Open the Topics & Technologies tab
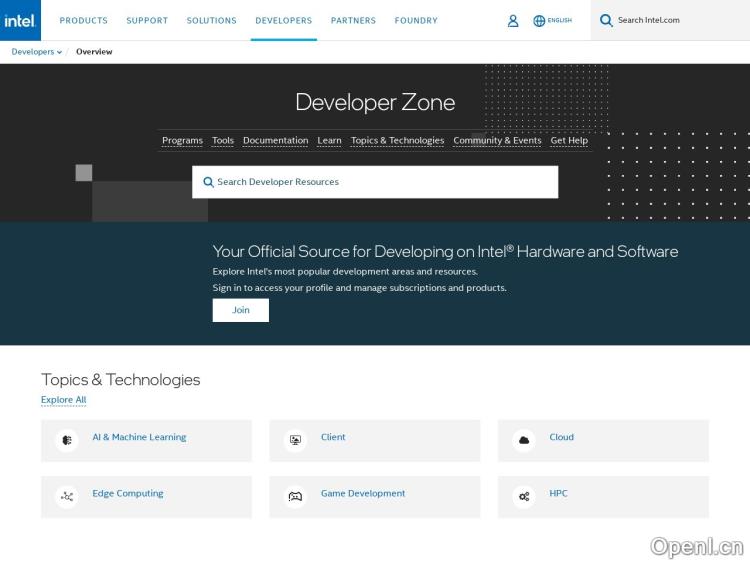The width and height of the screenshot is (750, 562). pos(397,141)
